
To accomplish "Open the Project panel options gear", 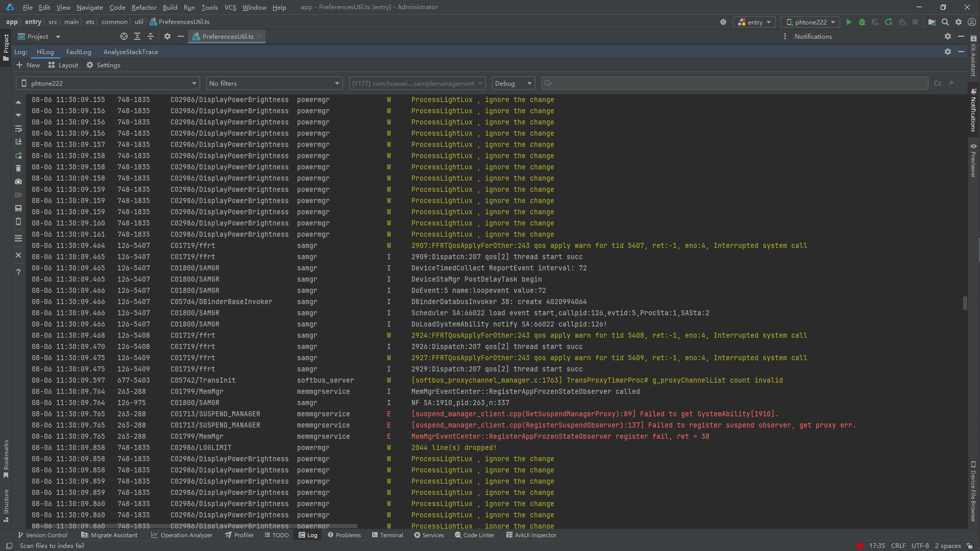I will [167, 36].
